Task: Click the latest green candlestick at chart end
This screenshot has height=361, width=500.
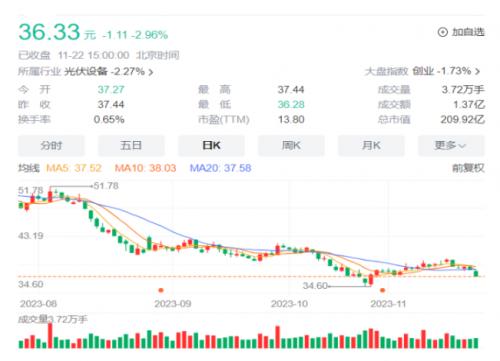Action: tap(476, 273)
